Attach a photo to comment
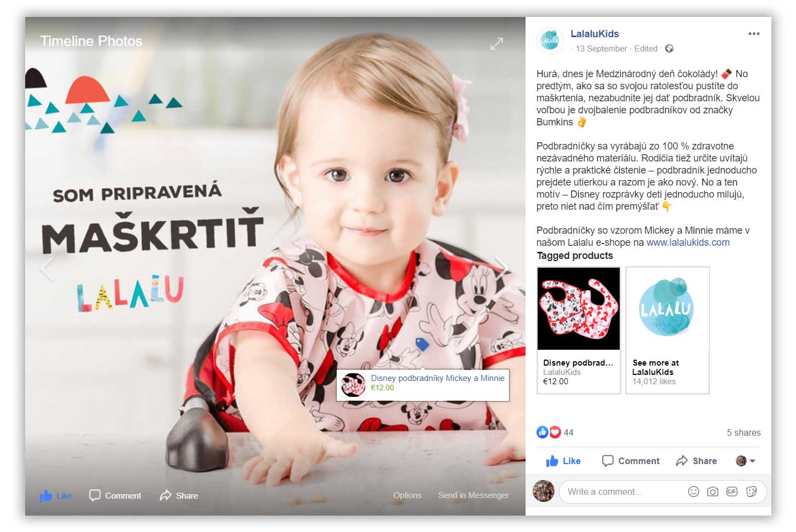 [x=713, y=491]
